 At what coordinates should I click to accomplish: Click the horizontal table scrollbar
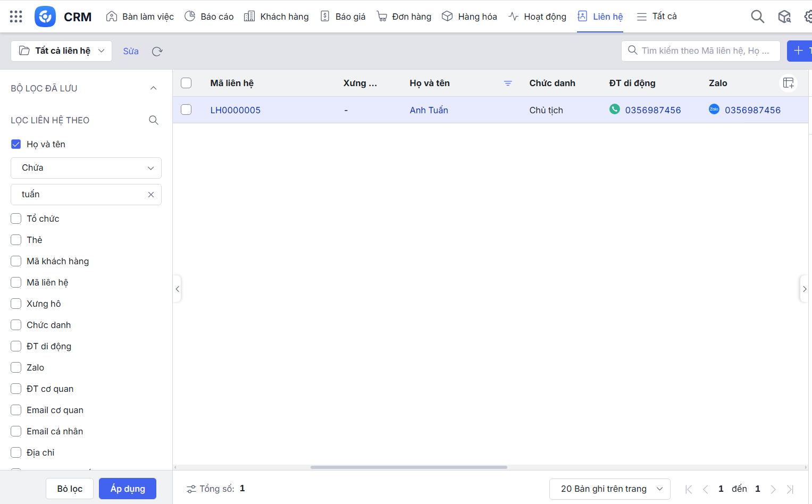pos(408,467)
